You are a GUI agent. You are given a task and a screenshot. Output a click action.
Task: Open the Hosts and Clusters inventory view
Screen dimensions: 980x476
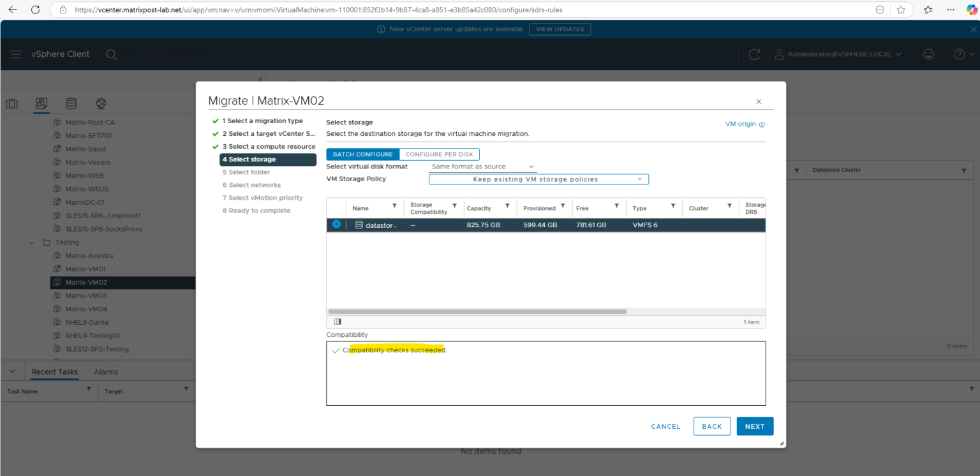pyautogui.click(x=11, y=103)
